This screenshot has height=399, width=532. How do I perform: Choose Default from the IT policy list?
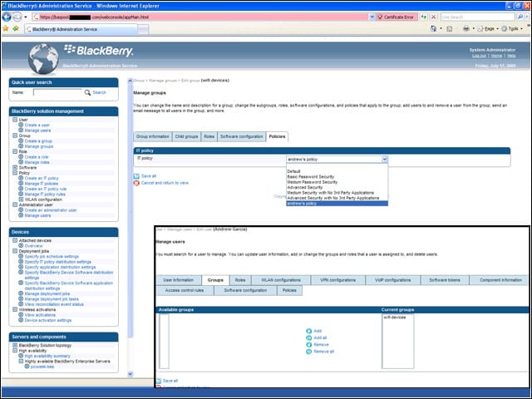337,171
